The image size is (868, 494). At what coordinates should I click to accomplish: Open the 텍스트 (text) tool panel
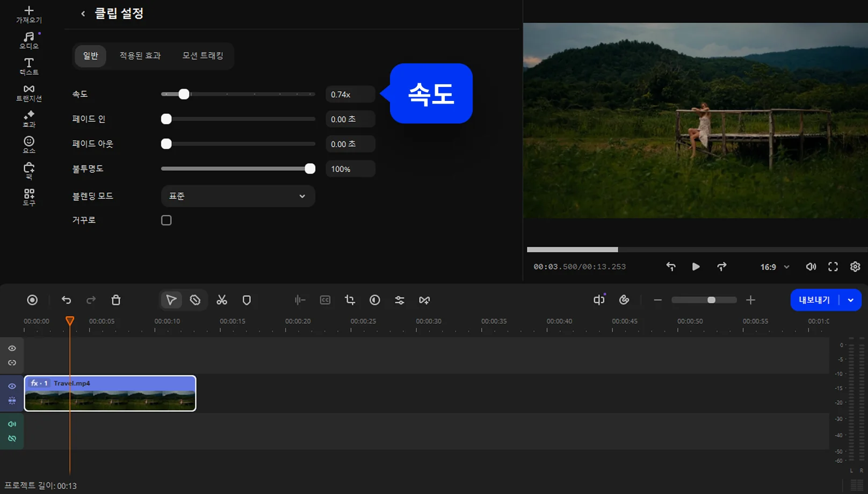[29, 66]
